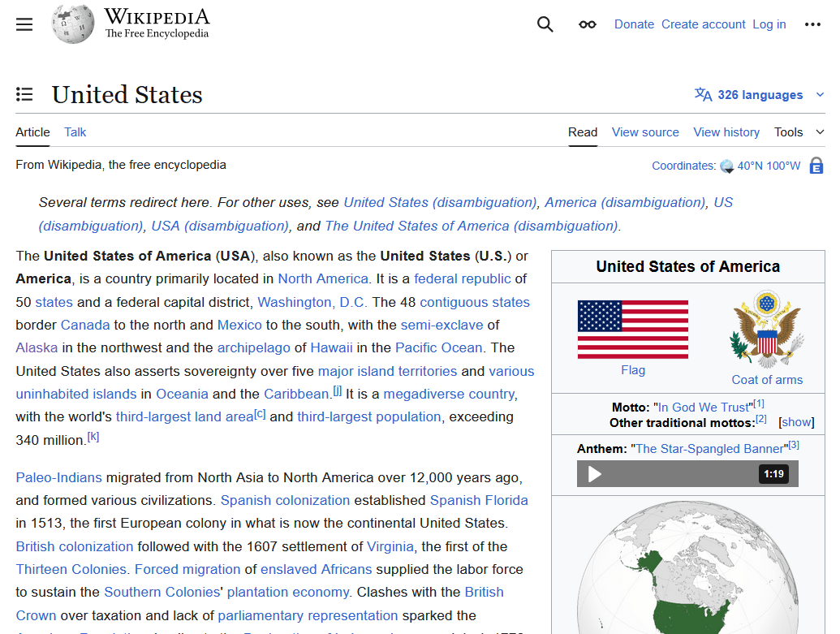
Task: Click the extended-protection padlock icon
Action: coord(816,166)
